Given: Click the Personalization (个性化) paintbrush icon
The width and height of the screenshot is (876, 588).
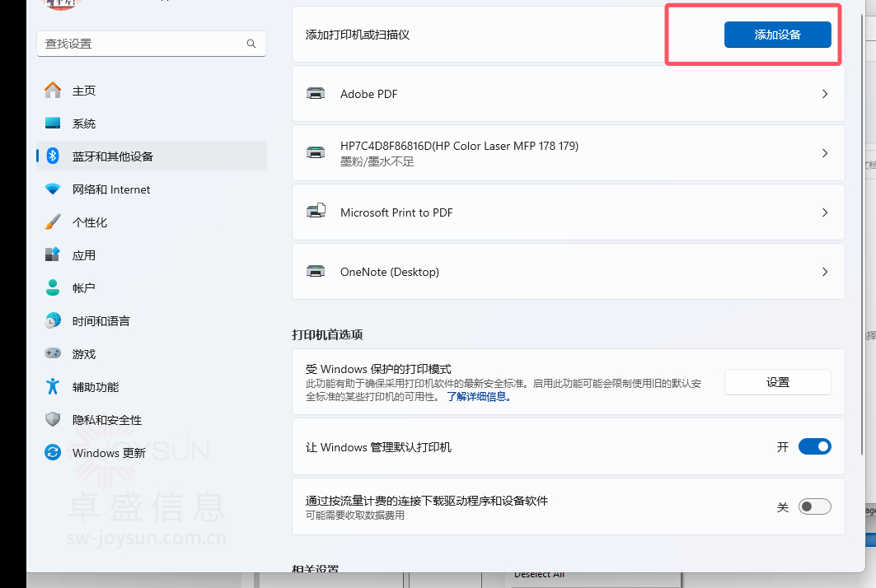Looking at the screenshot, I should [53, 222].
